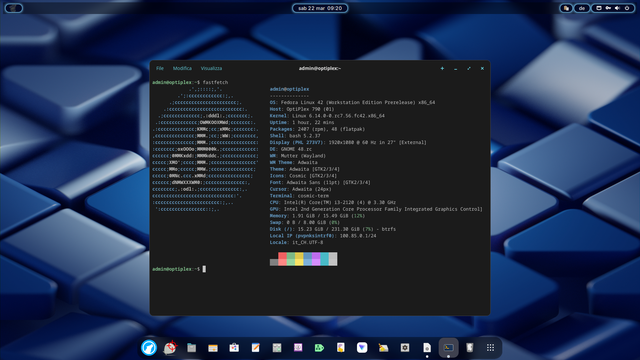The height and width of the screenshot is (360, 640).
Task: Click the power icon in top bar
Action: coord(627,8)
